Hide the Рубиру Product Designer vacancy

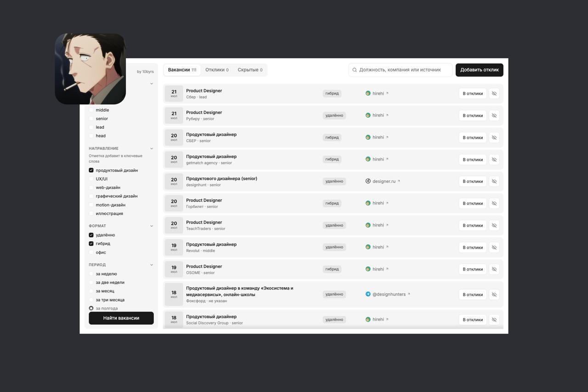click(x=494, y=115)
